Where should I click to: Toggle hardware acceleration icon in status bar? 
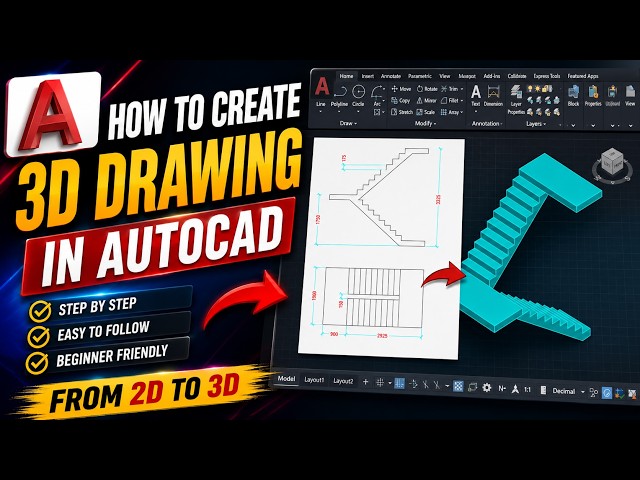click(620, 393)
